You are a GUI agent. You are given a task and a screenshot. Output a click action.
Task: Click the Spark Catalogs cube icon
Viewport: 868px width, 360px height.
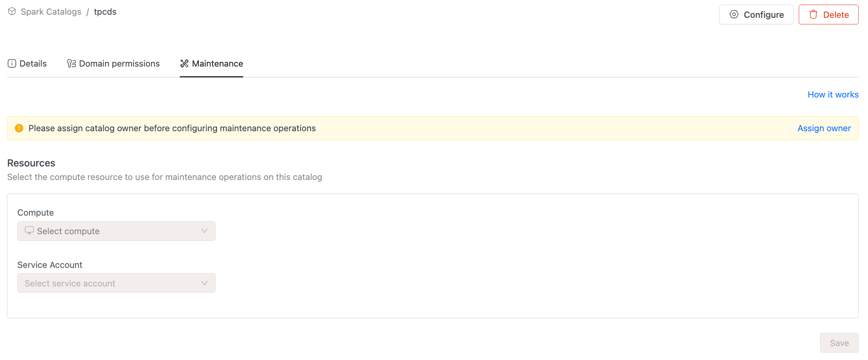click(x=12, y=12)
